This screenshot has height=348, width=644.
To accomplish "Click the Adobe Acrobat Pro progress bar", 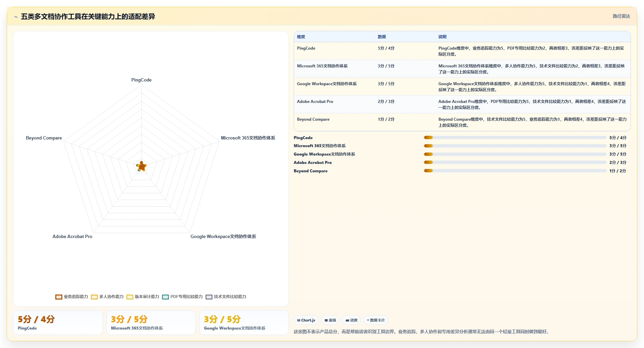I will (x=515, y=162).
